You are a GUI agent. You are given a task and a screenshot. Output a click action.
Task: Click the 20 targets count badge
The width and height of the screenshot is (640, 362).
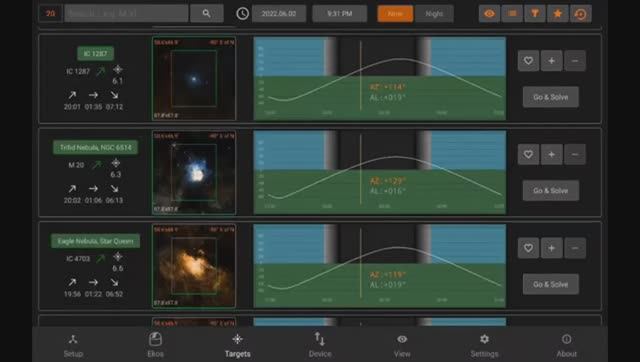pyautogui.click(x=50, y=13)
